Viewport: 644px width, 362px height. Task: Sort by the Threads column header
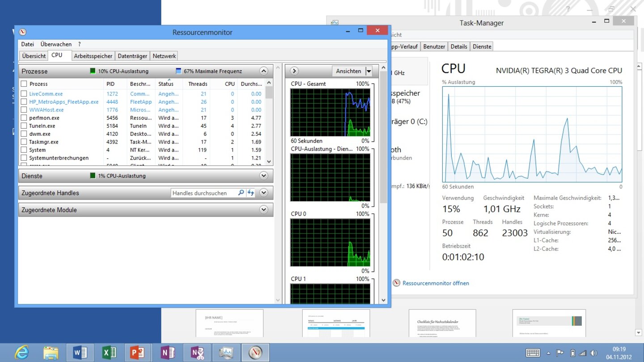pyautogui.click(x=196, y=84)
